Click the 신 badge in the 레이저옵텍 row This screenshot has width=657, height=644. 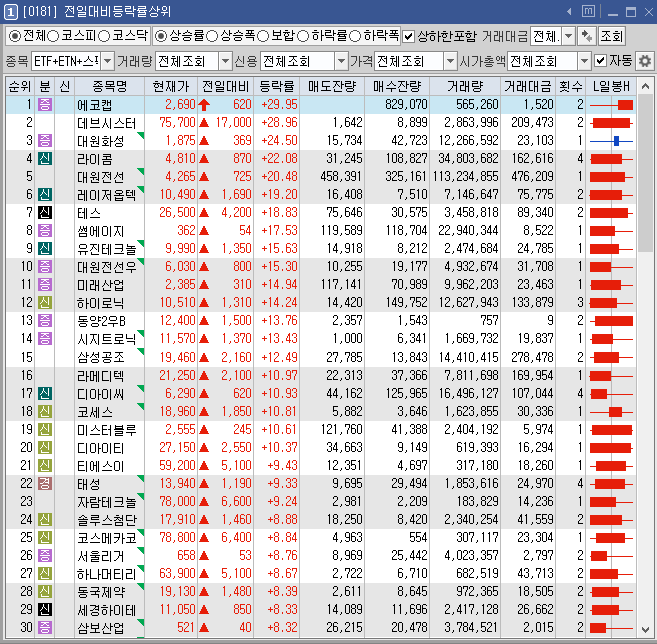45,194
